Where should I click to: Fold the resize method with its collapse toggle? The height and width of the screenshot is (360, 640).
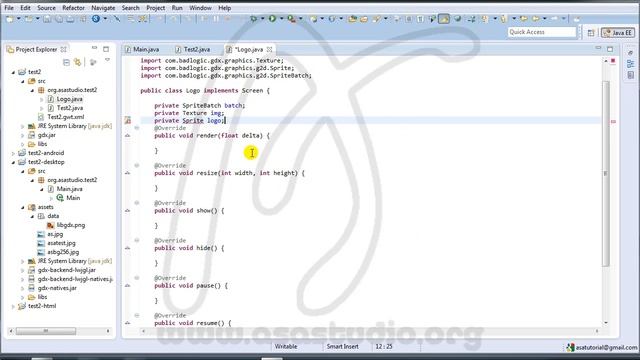coord(137,165)
